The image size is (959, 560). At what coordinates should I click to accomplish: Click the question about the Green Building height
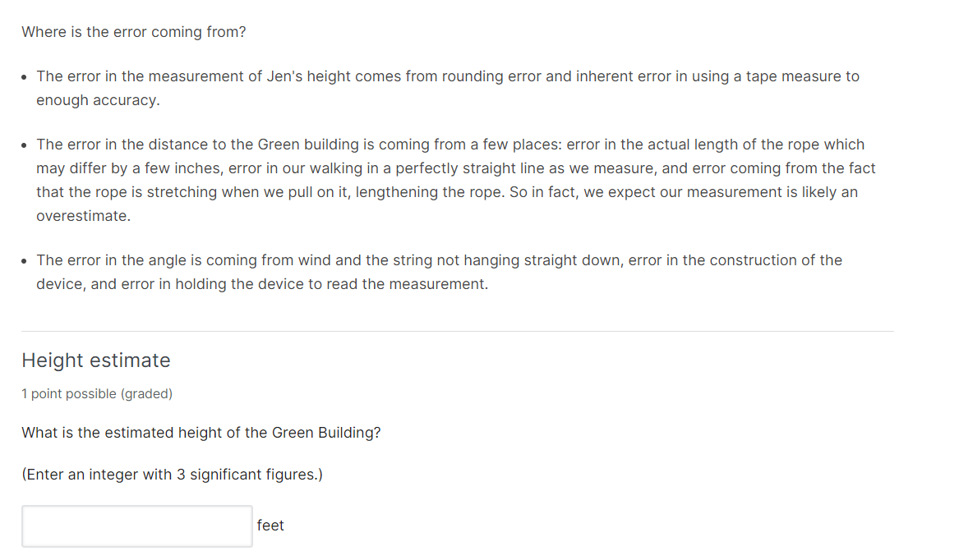(201, 432)
